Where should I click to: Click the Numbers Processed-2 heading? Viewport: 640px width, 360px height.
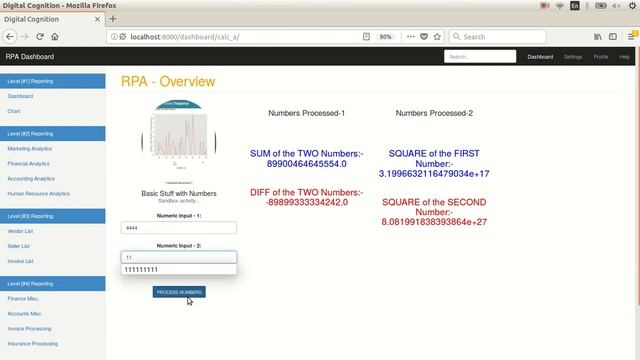(434, 113)
